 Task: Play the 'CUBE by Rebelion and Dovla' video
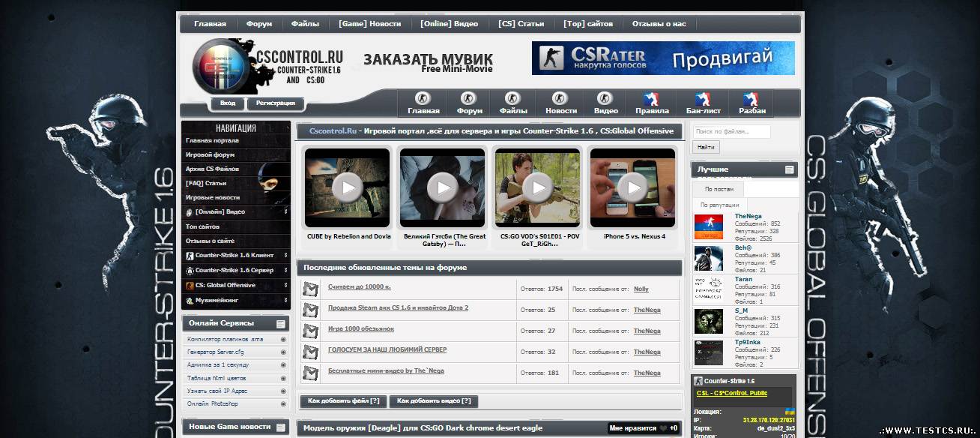tap(348, 187)
